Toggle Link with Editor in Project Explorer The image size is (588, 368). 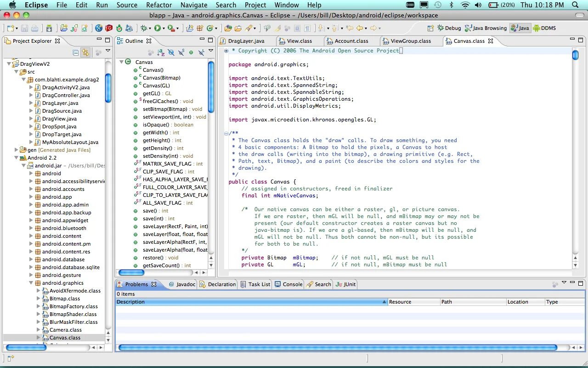(85, 52)
